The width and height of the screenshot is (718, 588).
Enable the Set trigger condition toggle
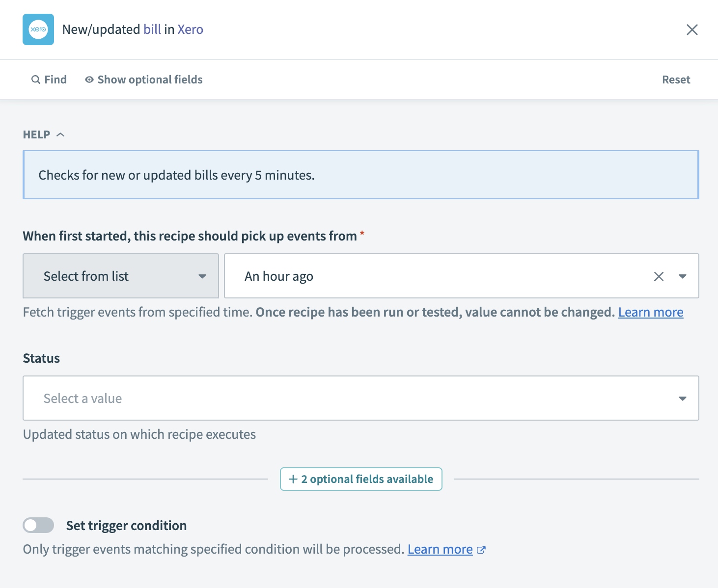pyautogui.click(x=38, y=525)
